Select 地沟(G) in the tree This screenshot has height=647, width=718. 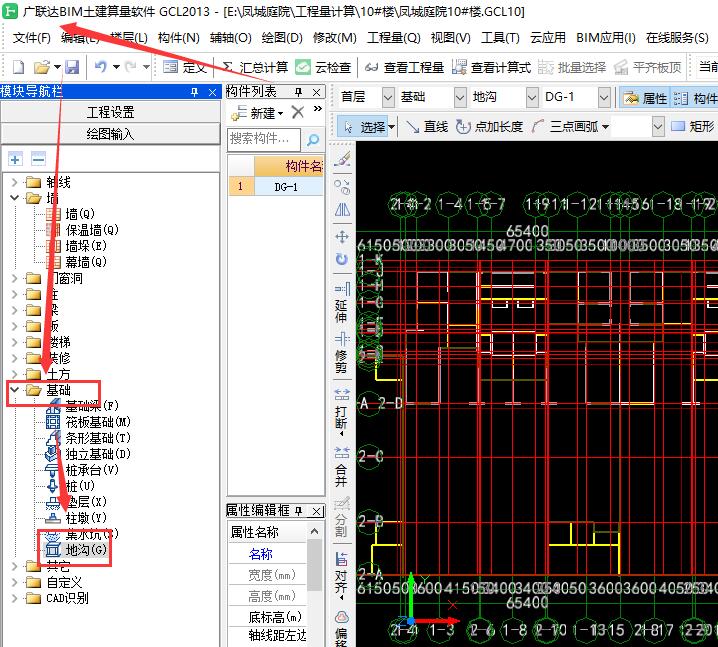(77, 549)
